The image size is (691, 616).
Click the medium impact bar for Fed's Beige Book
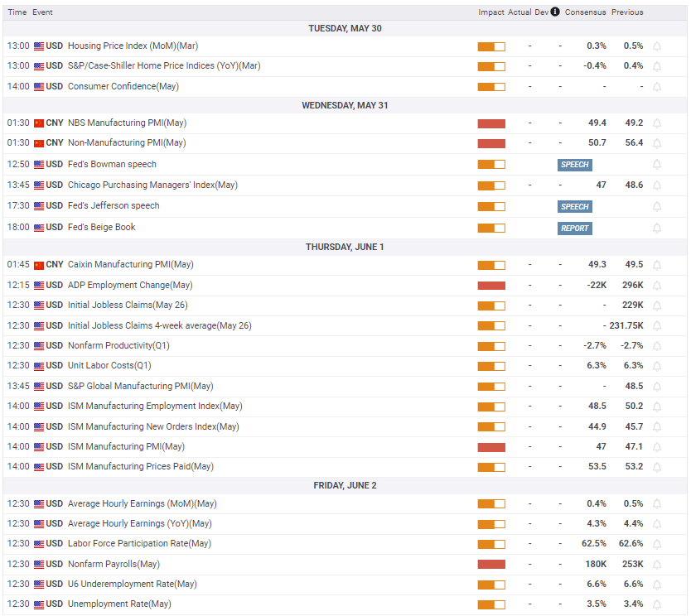point(491,228)
